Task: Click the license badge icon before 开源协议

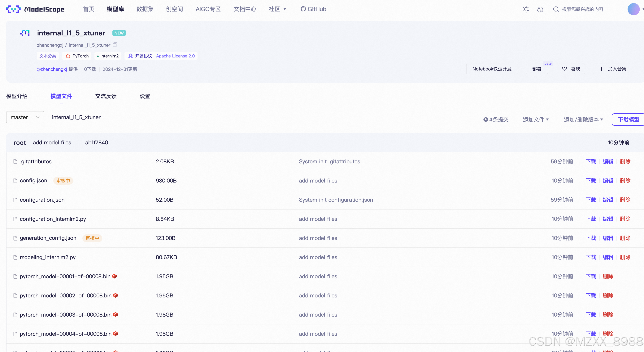Action: click(130, 56)
